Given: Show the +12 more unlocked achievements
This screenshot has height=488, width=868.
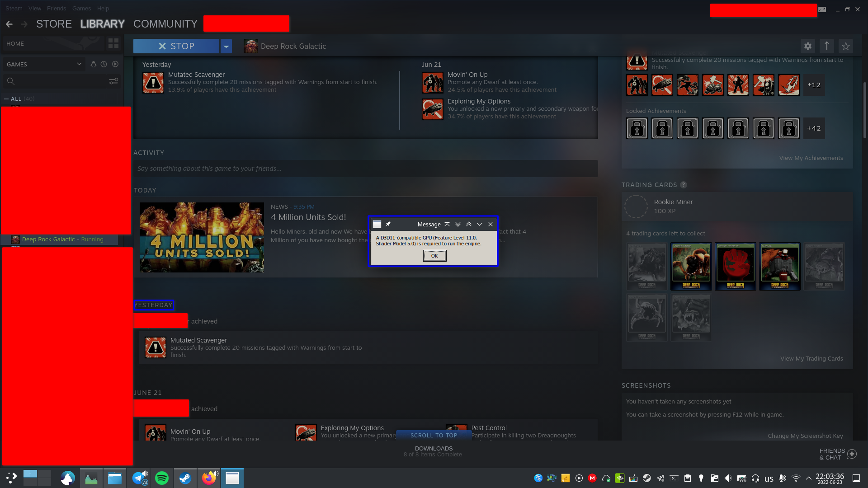Looking at the screenshot, I should [x=814, y=85].
